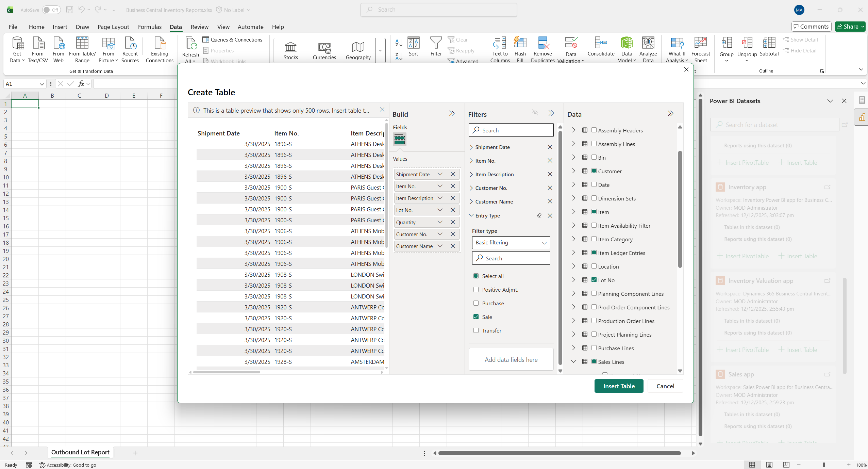Enable the Transfer filter checkbox
Screen dimensions: 868x469
click(476, 330)
